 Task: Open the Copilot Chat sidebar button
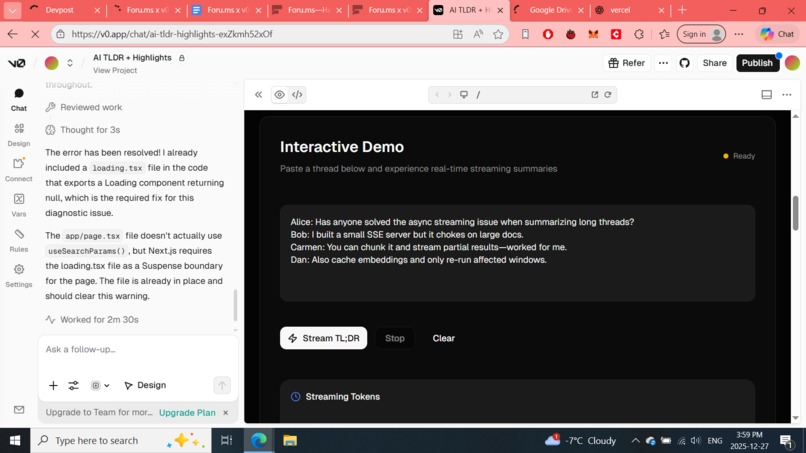coord(777,34)
